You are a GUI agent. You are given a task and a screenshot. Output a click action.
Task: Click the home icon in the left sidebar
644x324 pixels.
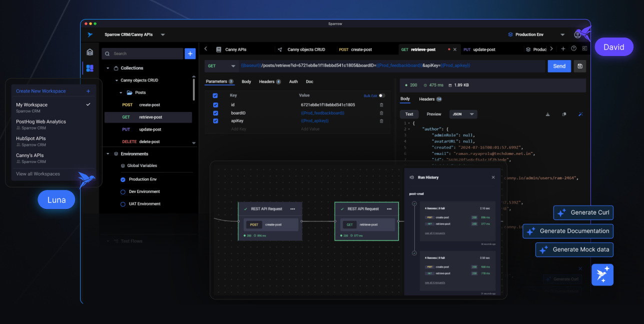click(90, 52)
